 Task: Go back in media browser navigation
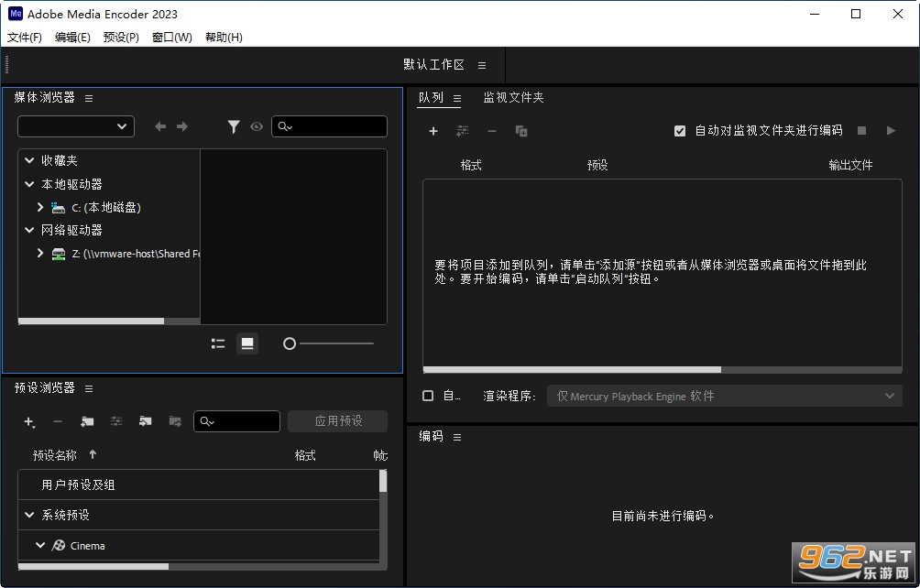160,126
